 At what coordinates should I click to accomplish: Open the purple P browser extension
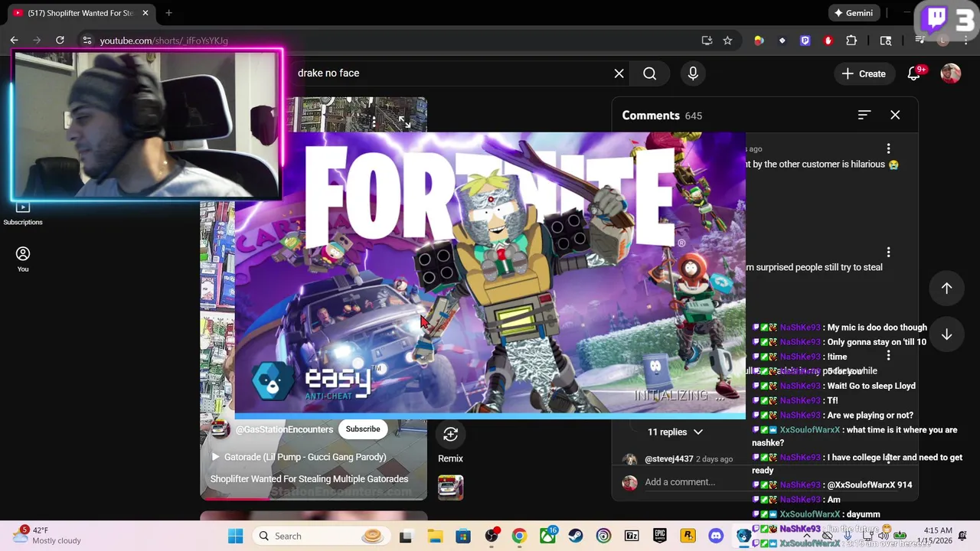coord(805,41)
